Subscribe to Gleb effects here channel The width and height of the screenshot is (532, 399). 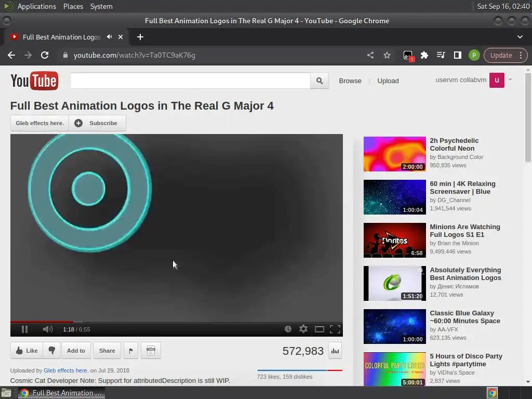click(97, 123)
